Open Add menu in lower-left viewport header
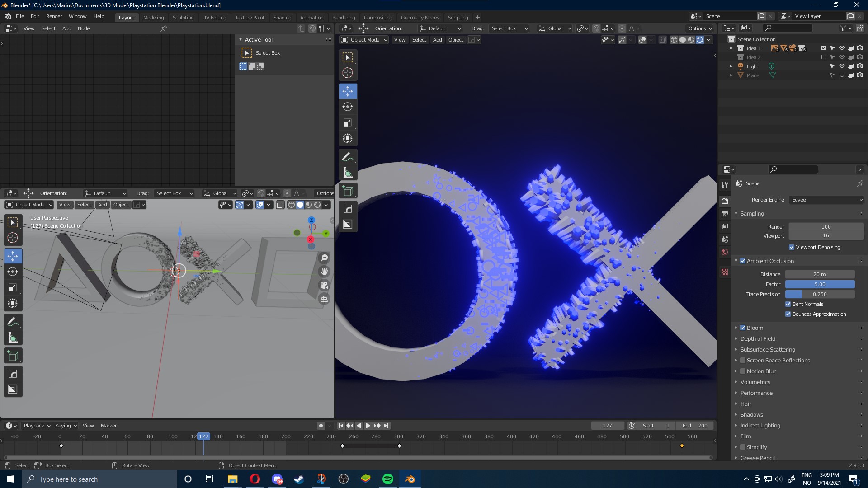868x488 pixels. 103,205
